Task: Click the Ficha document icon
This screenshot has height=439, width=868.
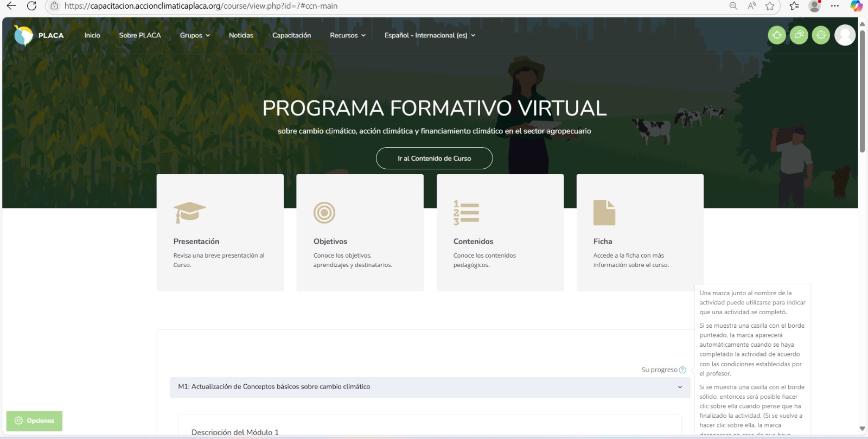Action: click(x=604, y=213)
